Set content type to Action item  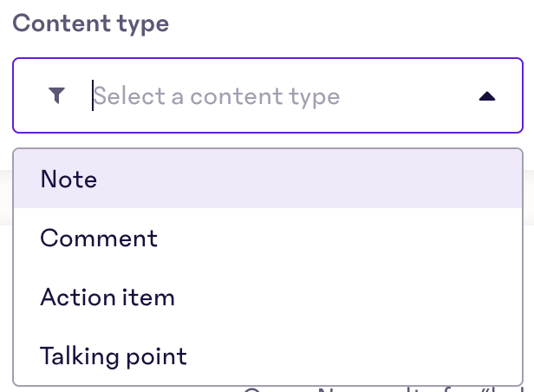[268, 297]
